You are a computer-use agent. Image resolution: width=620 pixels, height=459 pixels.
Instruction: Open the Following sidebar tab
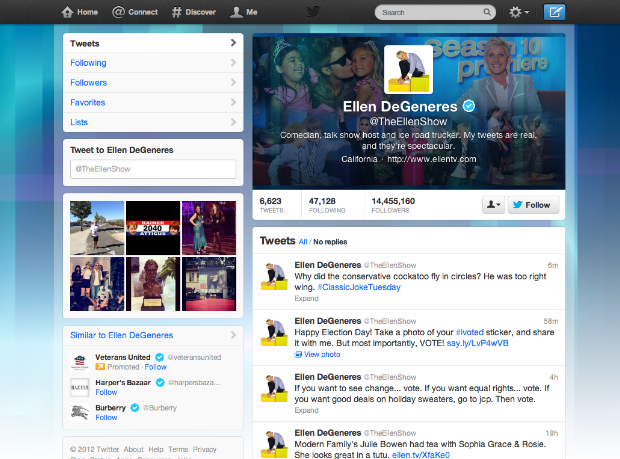[x=153, y=62]
